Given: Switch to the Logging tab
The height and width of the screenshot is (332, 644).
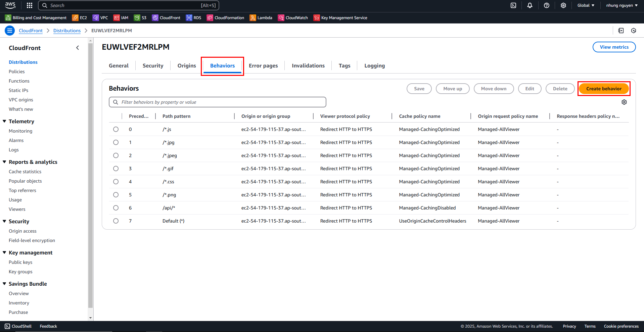Looking at the screenshot, I should [375, 66].
